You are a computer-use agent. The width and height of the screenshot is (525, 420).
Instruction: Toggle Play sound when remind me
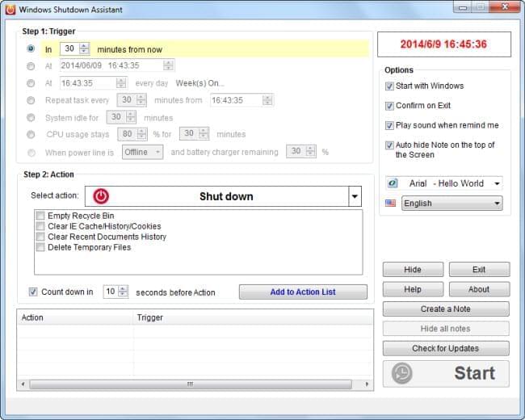click(389, 126)
